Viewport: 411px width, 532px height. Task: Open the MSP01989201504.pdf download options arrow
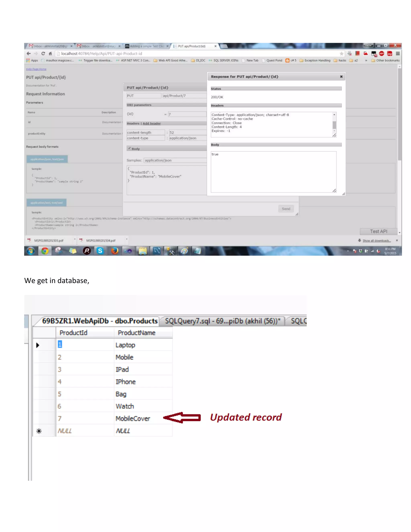point(127,240)
